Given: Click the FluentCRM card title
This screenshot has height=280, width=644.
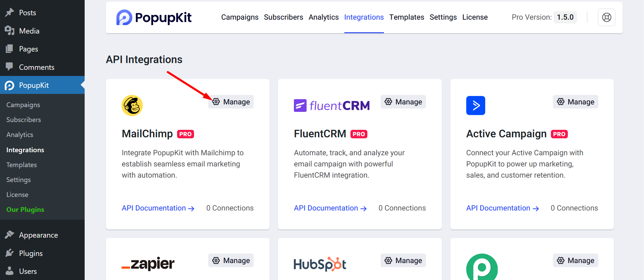Looking at the screenshot, I should pos(320,134).
